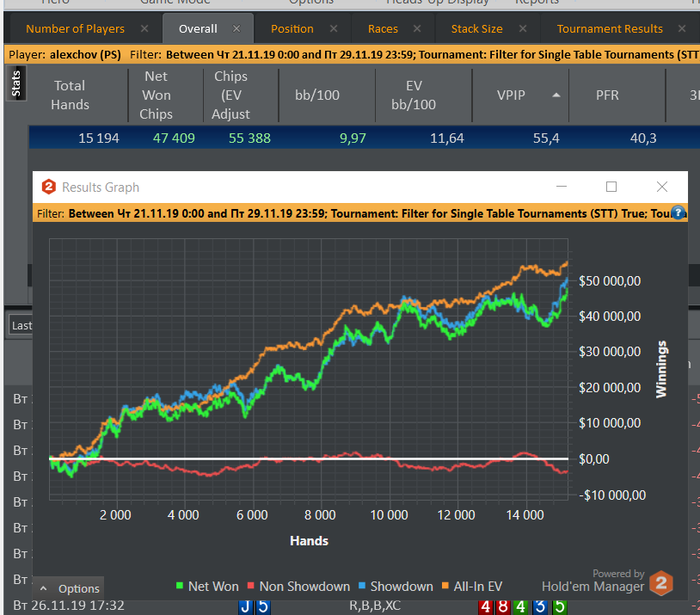Sort by EV bb/100 column

[413, 95]
